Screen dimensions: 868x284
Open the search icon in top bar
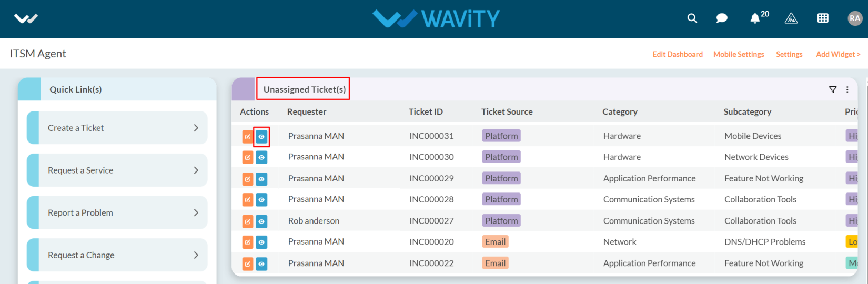click(x=692, y=18)
